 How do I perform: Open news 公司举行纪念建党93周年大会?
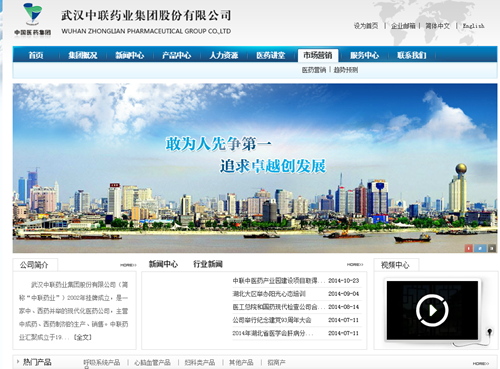click(272, 320)
